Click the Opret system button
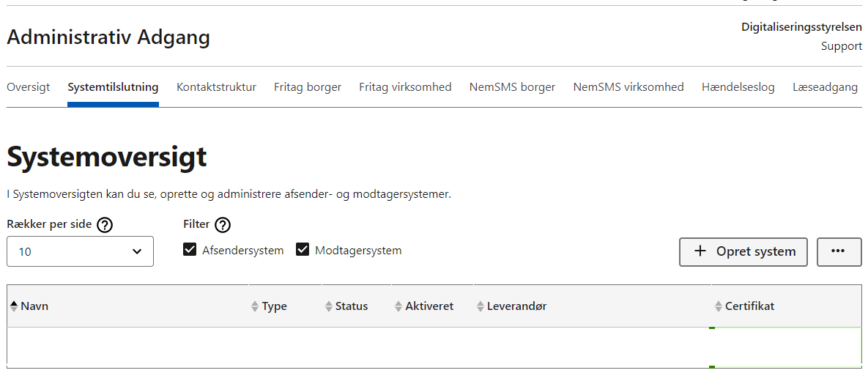 coord(743,251)
